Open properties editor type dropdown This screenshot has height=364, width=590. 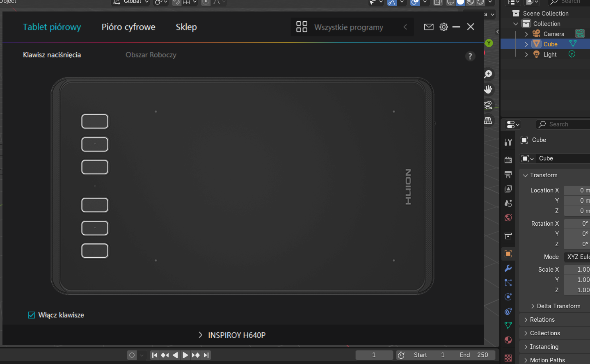pos(513,124)
